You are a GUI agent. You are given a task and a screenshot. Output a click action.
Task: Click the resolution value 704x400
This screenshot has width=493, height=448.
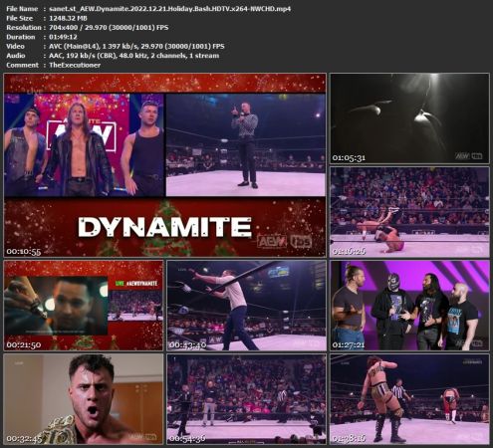pyautogui.click(x=63, y=28)
